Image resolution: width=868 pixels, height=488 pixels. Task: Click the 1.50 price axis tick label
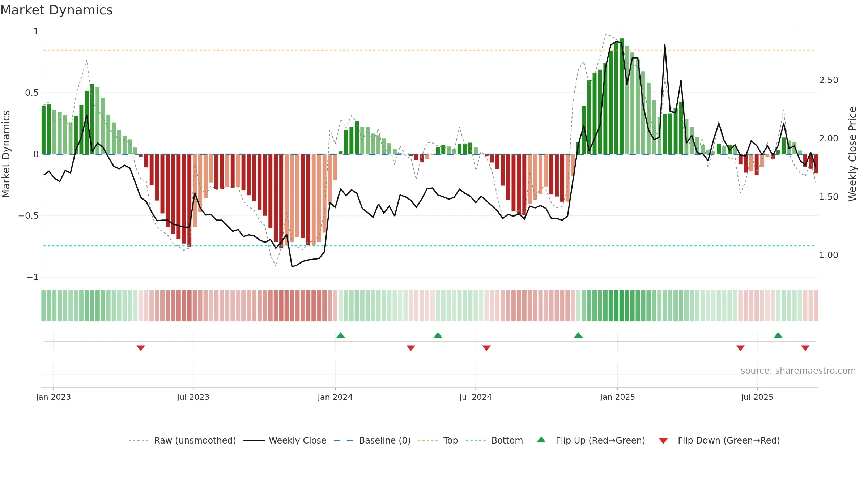coord(829,197)
